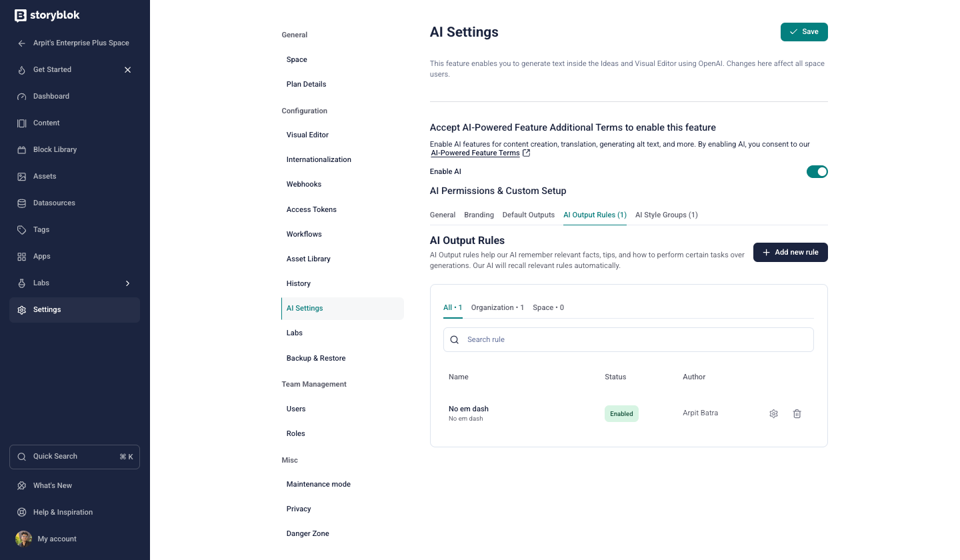Expand the Labs submenu chevron

pyautogui.click(x=127, y=283)
